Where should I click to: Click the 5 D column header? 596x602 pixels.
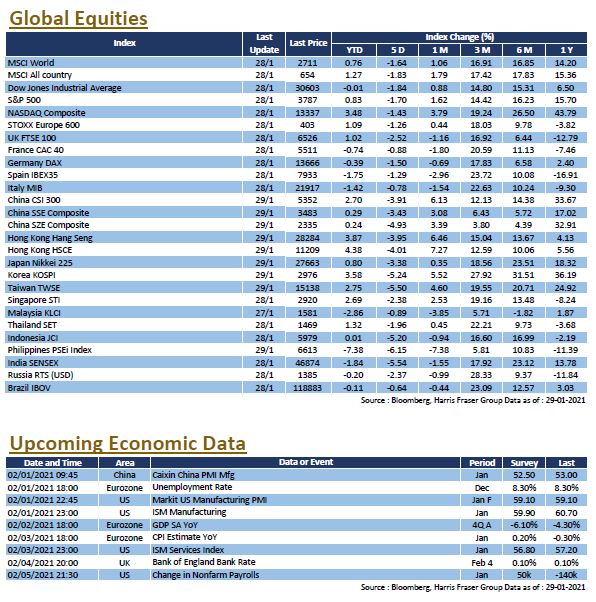click(397, 50)
